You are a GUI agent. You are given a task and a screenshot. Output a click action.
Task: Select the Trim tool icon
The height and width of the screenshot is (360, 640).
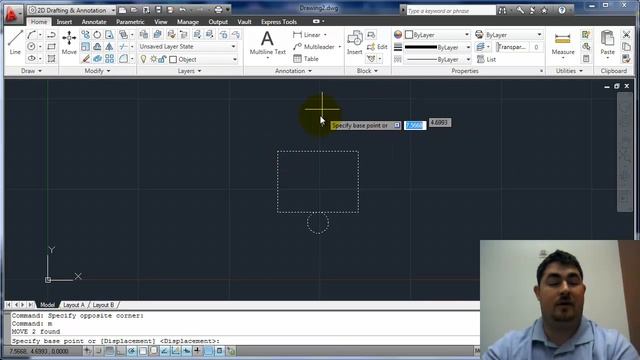click(x=123, y=47)
